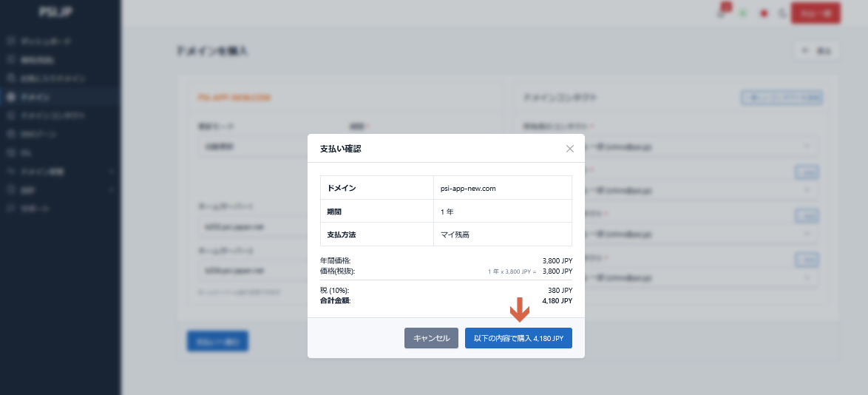The image size is (868, 395).
Task: Close the 支払い確認 dialog with X
Action: (x=569, y=149)
